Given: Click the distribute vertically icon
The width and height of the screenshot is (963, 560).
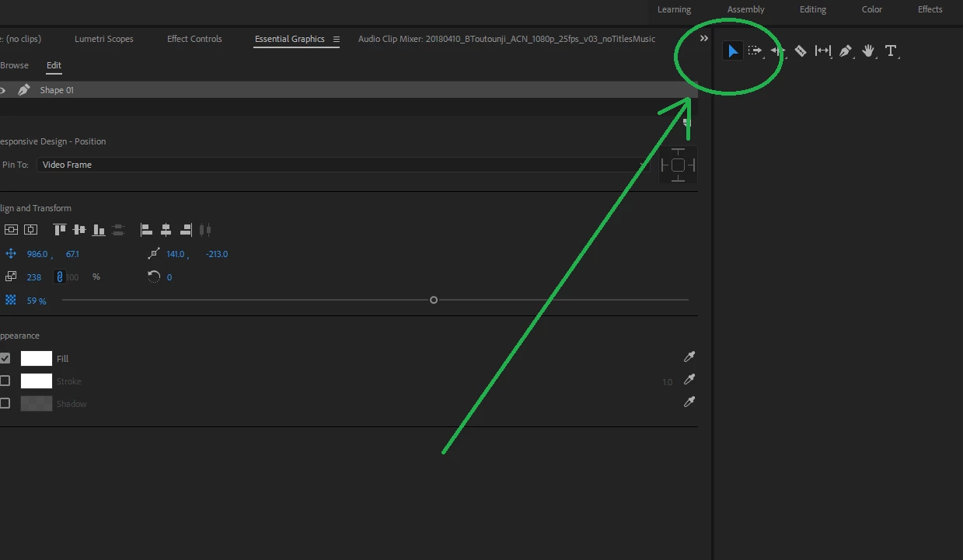Looking at the screenshot, I should coord(118,230).
